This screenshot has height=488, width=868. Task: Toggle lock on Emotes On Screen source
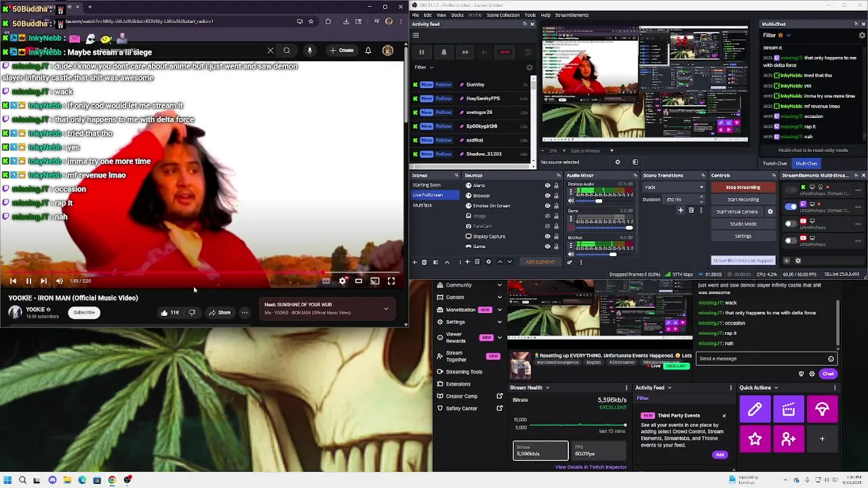[x=556, y=205]
